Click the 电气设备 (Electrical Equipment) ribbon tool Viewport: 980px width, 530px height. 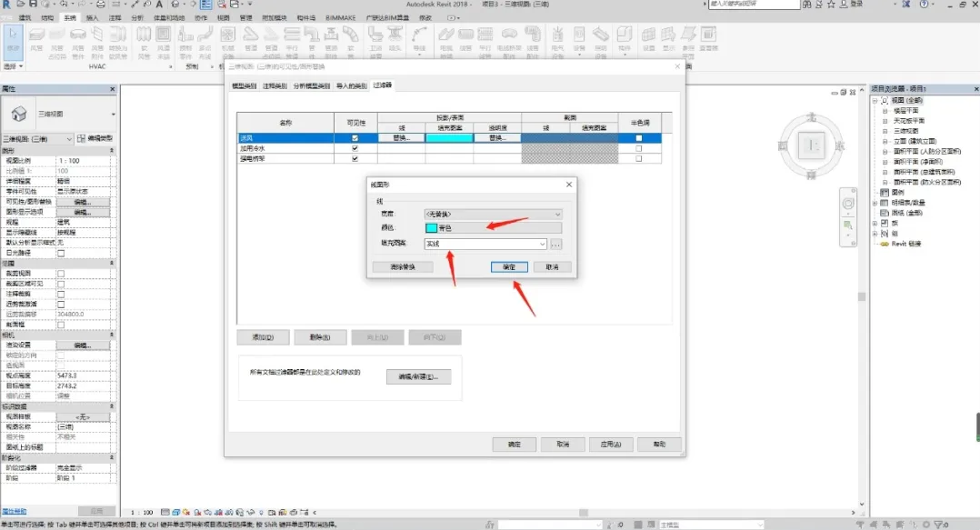557,40
